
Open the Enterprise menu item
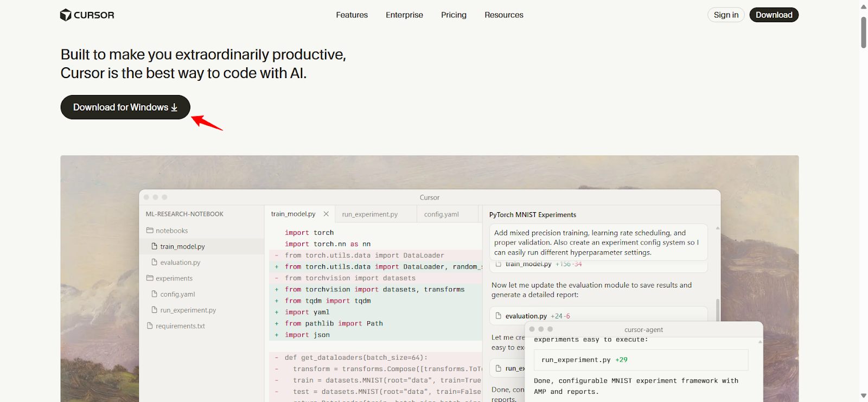click(404, 15)
